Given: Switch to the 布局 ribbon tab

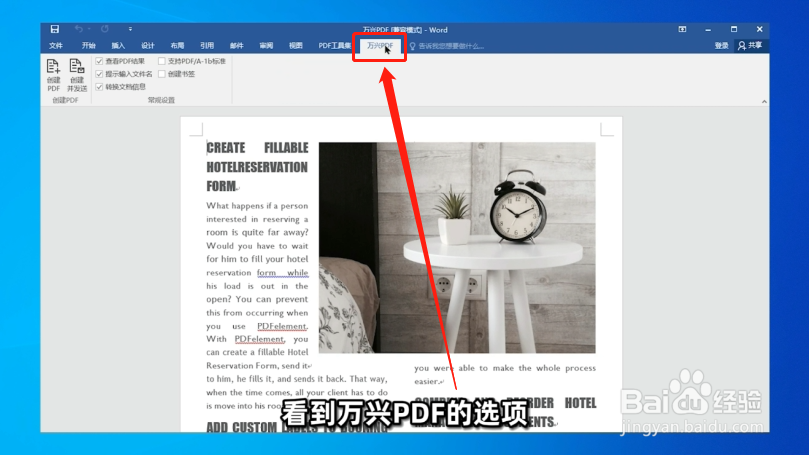Looking at the screenshot, I should [177, 46].
